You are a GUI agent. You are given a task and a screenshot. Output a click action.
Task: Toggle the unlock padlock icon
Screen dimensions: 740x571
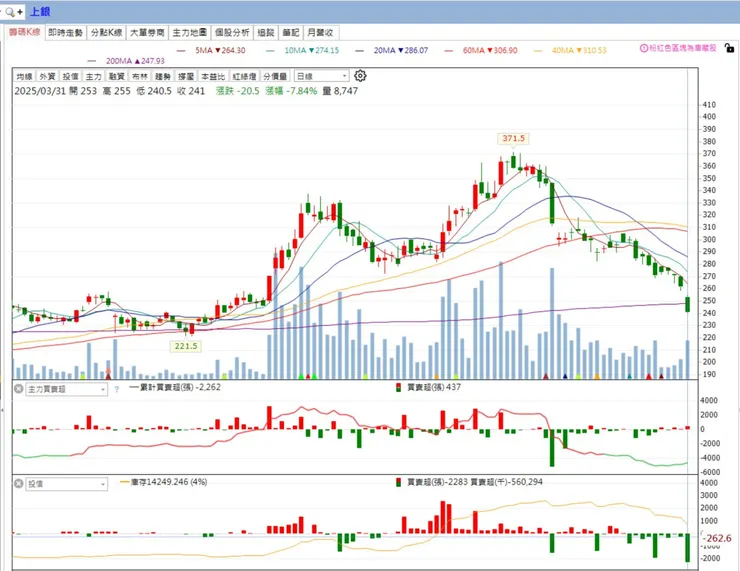pos(730,48)
